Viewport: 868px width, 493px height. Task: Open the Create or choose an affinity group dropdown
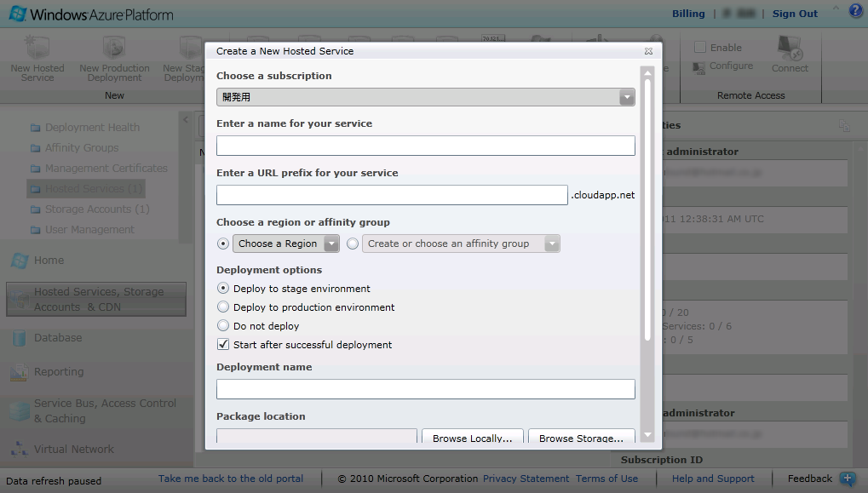[461, 244]
